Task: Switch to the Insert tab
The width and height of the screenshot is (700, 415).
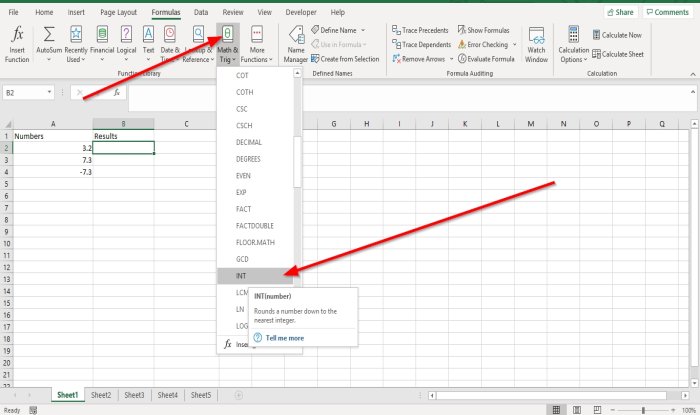Action: pyautogui.click(x=76, y=12)
